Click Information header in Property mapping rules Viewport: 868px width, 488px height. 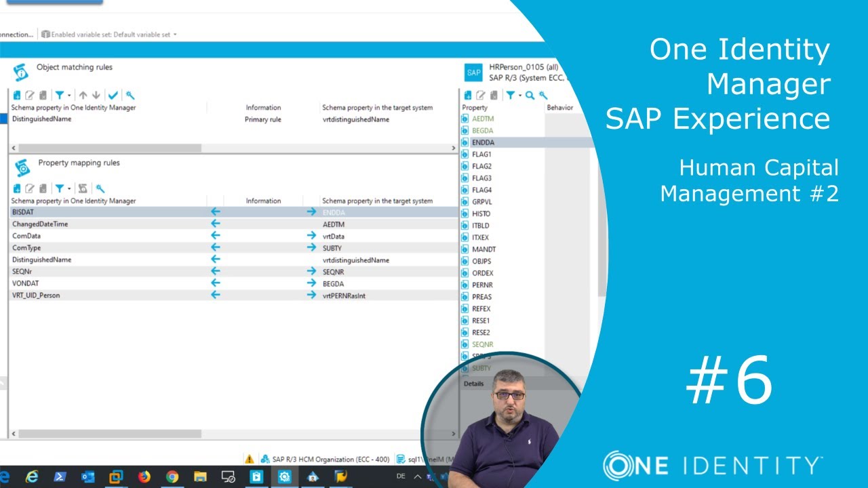[263, 201]
